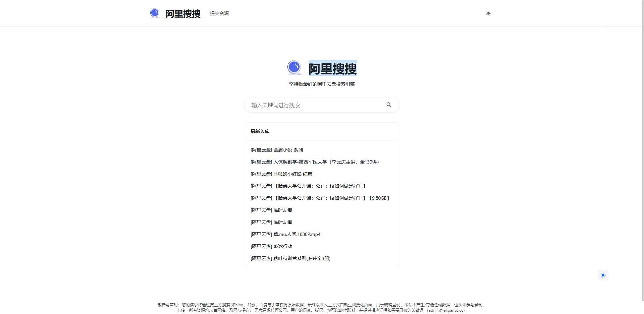644x314 pixels.
Task: Click the 最新入库 section header
Action: tap(260, 131)
